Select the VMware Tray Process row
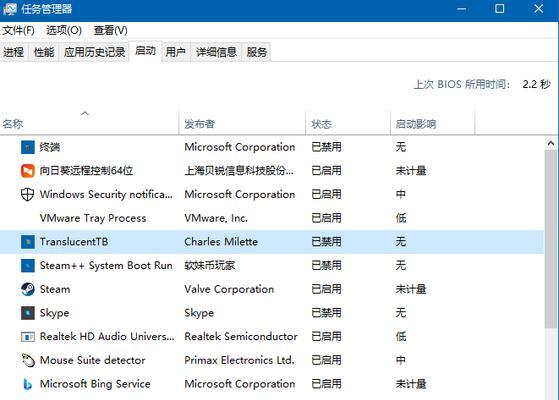 pos(272,218)
